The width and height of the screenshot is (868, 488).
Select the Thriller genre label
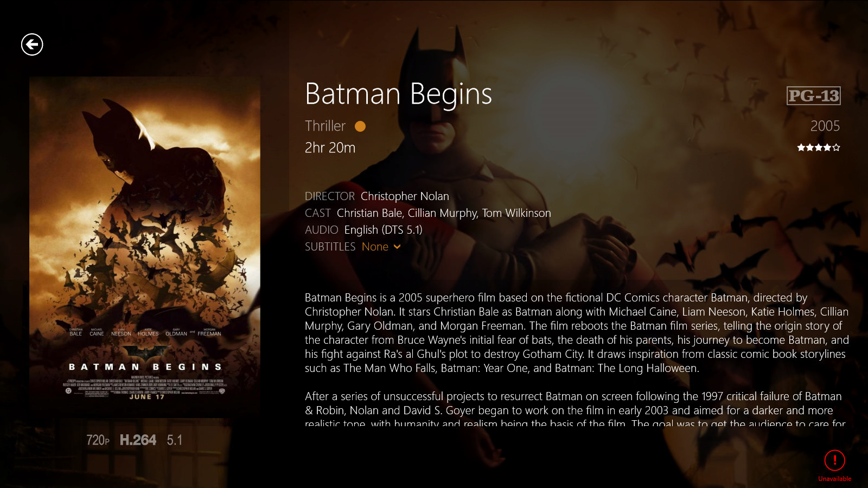coord(325,126)
